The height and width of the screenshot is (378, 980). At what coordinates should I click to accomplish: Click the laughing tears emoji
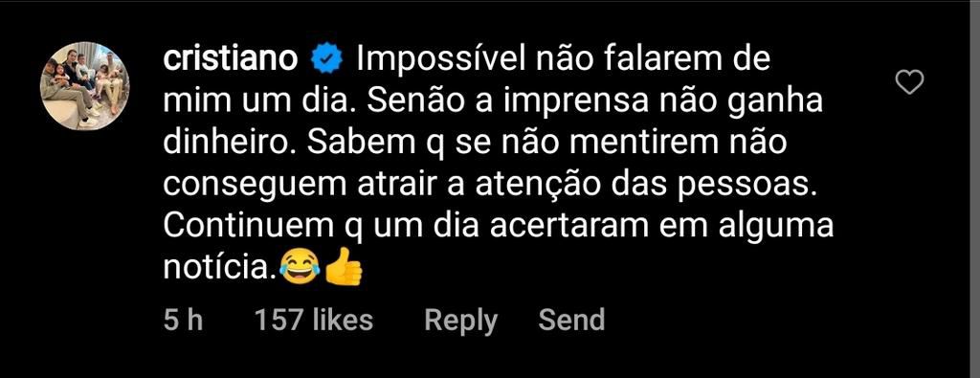tap(300, 269)
